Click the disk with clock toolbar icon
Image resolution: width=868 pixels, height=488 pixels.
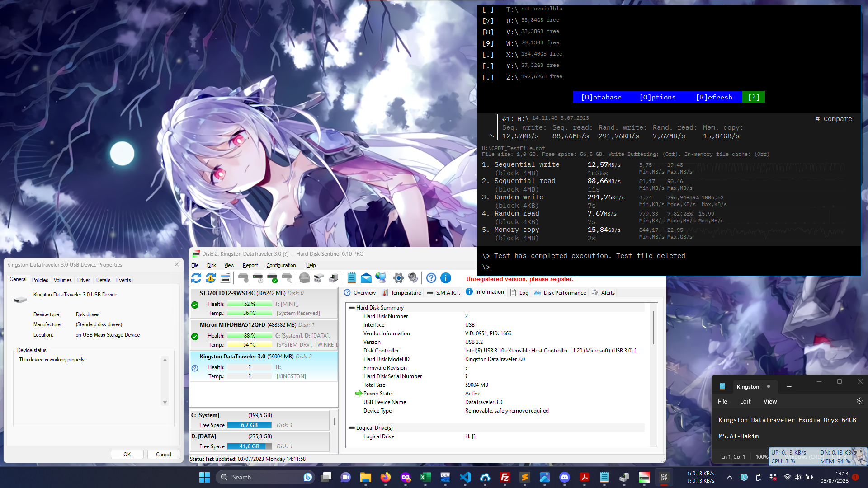point(258,278)
